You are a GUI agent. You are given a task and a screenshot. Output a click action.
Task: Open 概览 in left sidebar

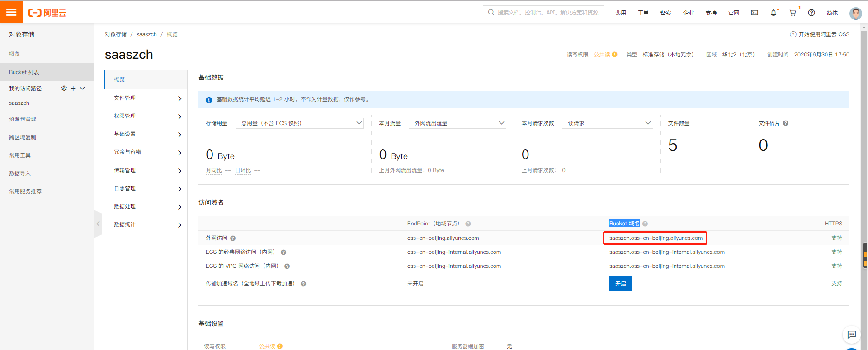47,54
